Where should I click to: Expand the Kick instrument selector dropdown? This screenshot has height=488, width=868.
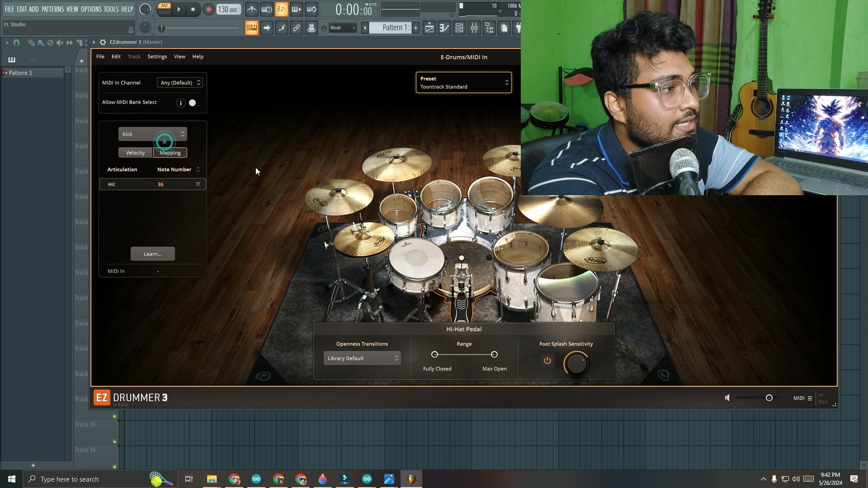click(x=183, y=134)
